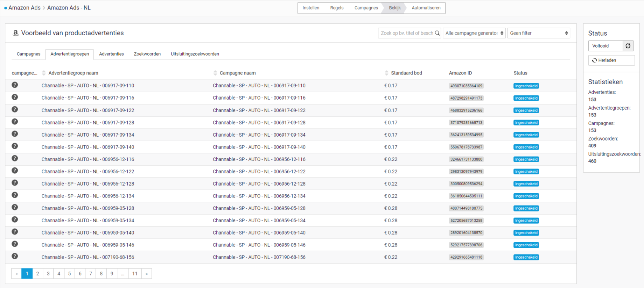Go to the Regels step
The height and width of the screenshot is (288, 644).
(x=337, y=8)
